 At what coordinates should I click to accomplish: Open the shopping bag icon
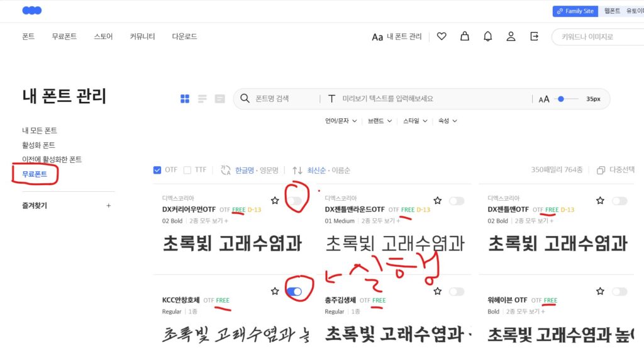click(x=465, y=36)
